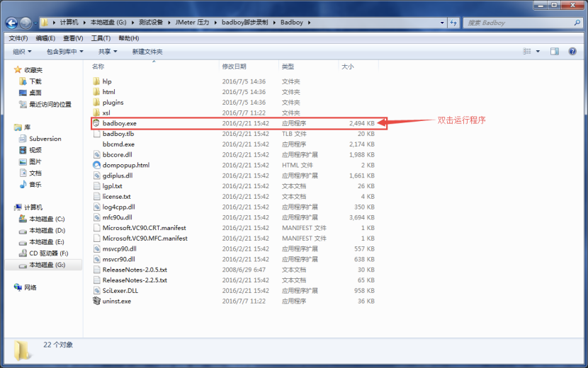Click the Favorites star icon in sidebar
588x368 pixels.
point(17,69)
